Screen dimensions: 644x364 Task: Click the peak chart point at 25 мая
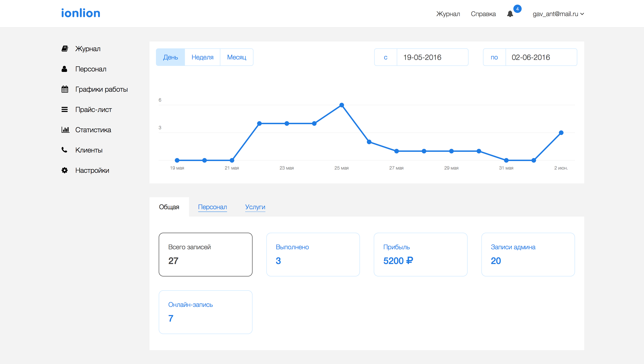coord(342,105)
